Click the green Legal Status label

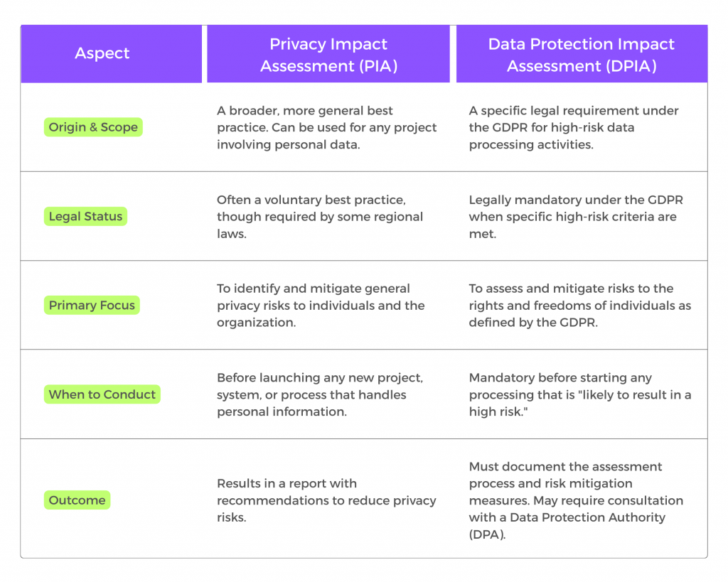click(85, 217)
